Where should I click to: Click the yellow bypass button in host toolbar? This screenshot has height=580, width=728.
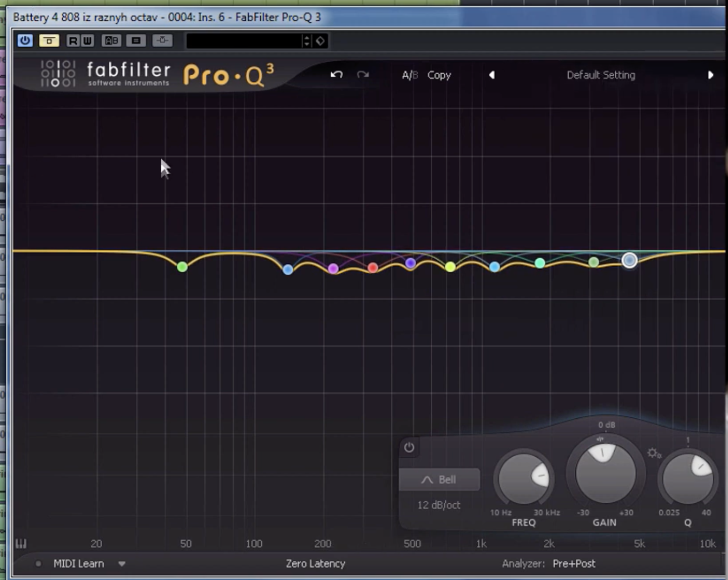coord(49,40)
